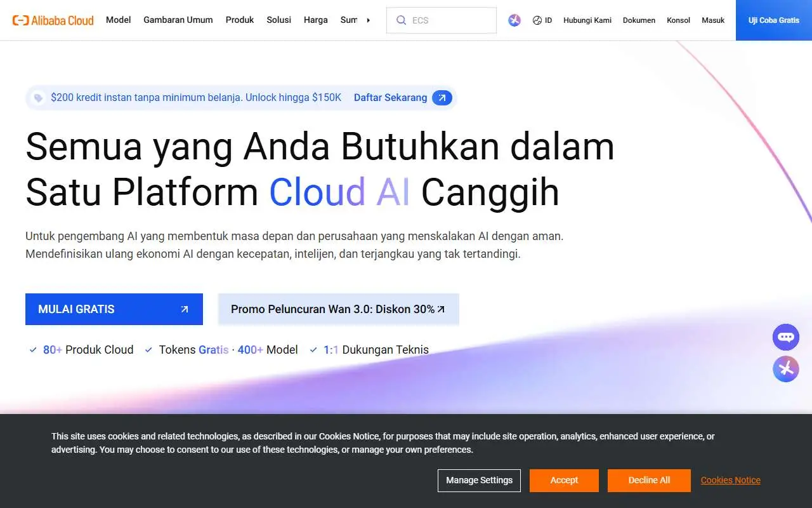
Task: Open the Dokumen link
Action: (x=639, y=20)
